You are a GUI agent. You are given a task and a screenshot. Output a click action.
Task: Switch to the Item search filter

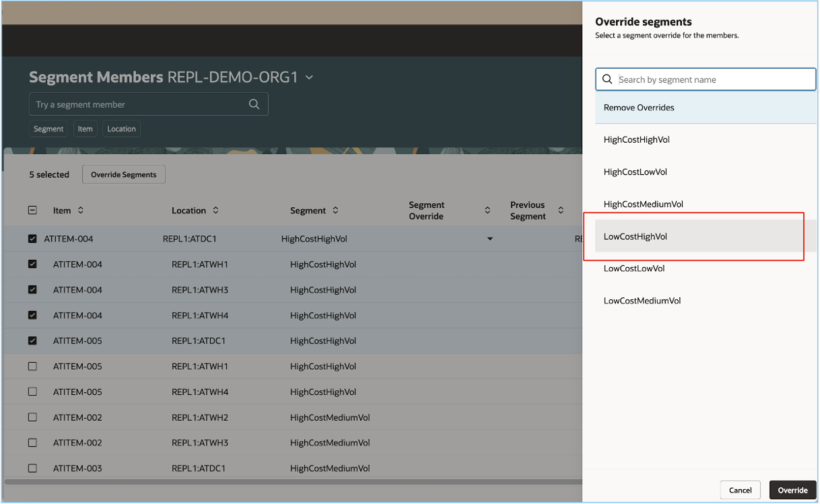pos(85,129)
